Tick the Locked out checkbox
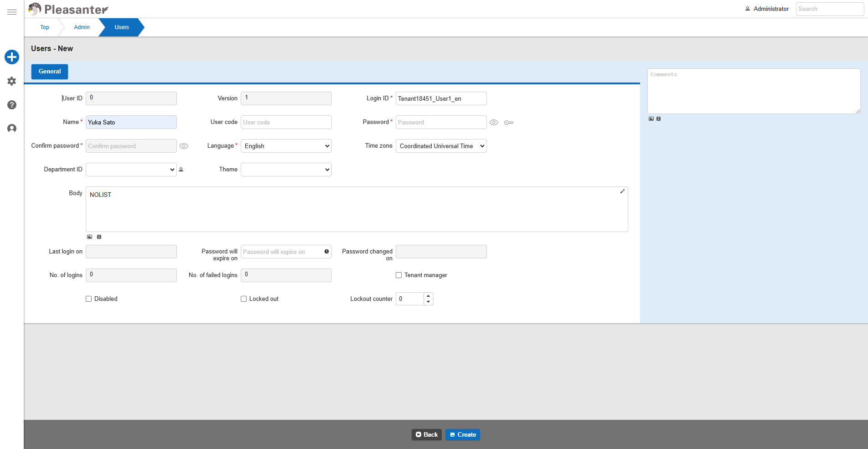The image size is (868, 449). pos(244,299)
